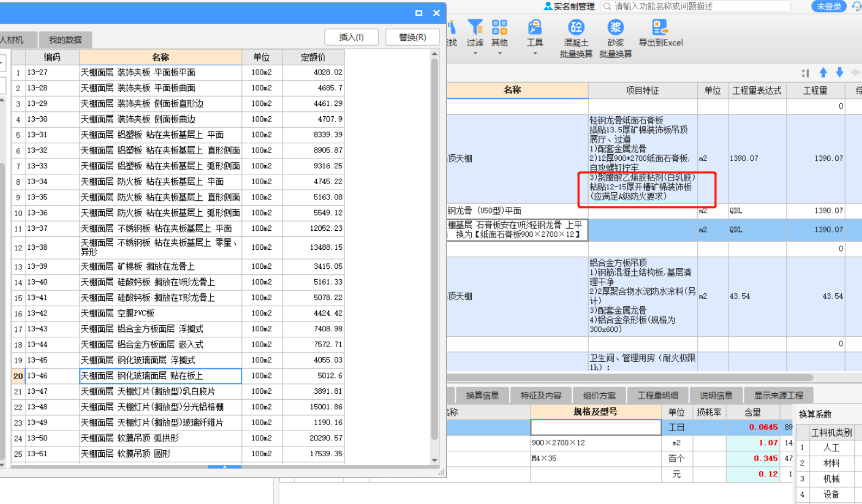Click the 名称 column header in dialog

click(160, 57)
